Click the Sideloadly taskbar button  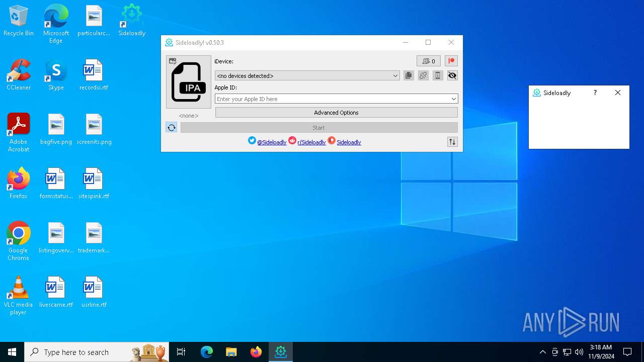[280, 352]
